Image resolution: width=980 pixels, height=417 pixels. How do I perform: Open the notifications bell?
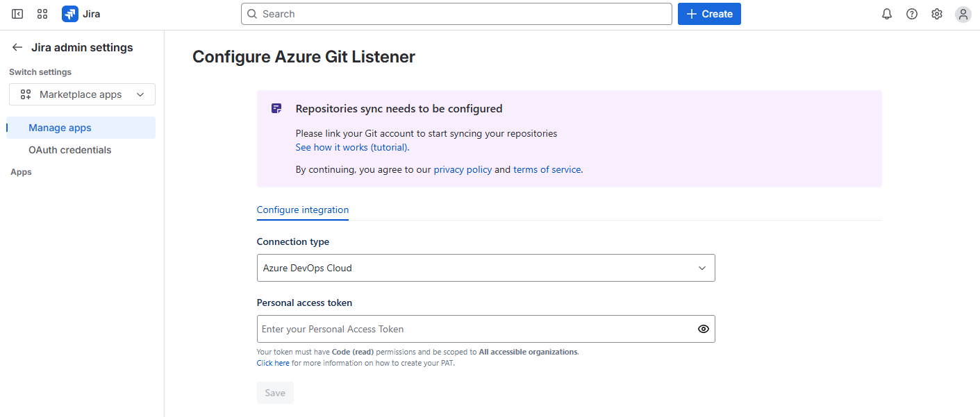(x=887, y=14)
